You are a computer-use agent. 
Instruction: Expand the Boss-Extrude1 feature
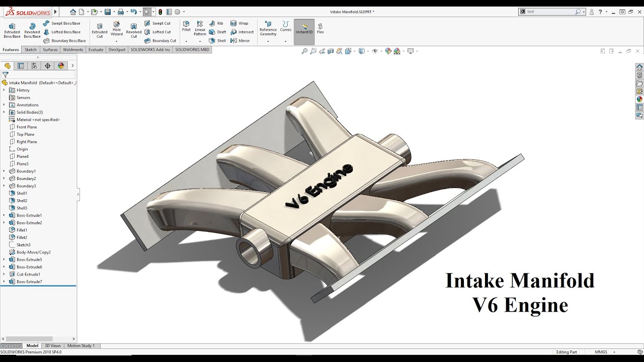coord(4,215)
